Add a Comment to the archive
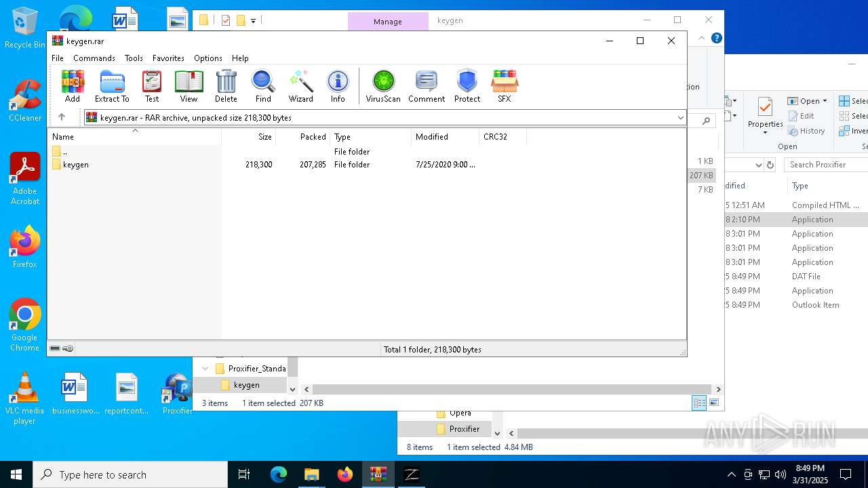Screen dimensions: 868x488 [x=427, y=86]
